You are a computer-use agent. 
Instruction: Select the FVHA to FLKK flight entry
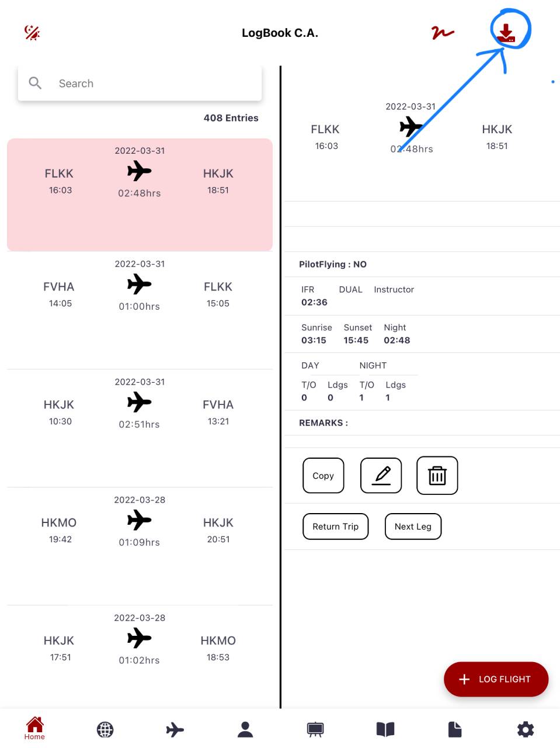click(x=140, y=310)
